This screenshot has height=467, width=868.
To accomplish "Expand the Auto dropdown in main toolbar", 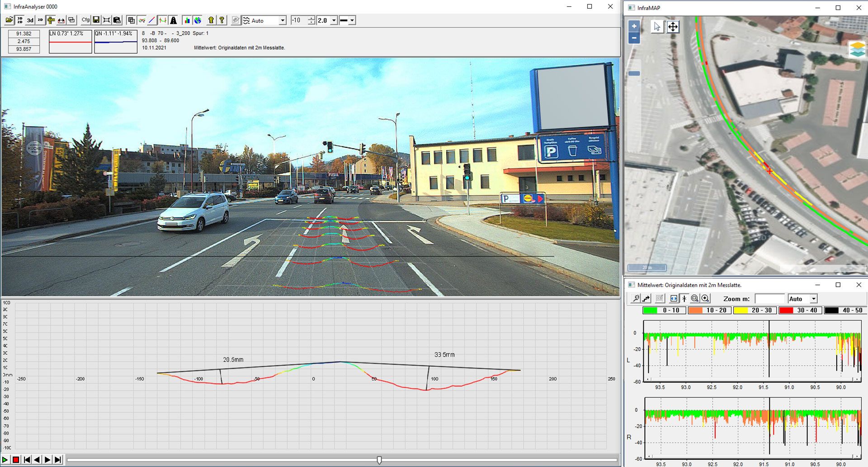I will [283, 20].
